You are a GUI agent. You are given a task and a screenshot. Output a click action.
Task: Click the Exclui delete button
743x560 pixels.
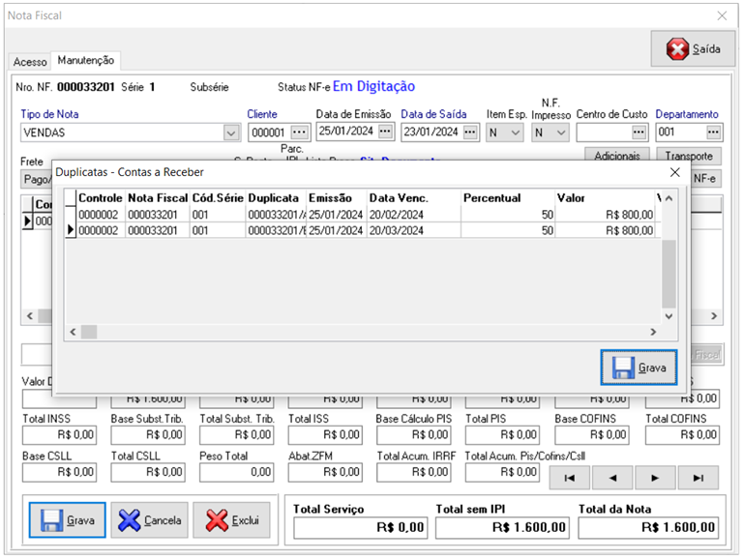coord(231,519)
